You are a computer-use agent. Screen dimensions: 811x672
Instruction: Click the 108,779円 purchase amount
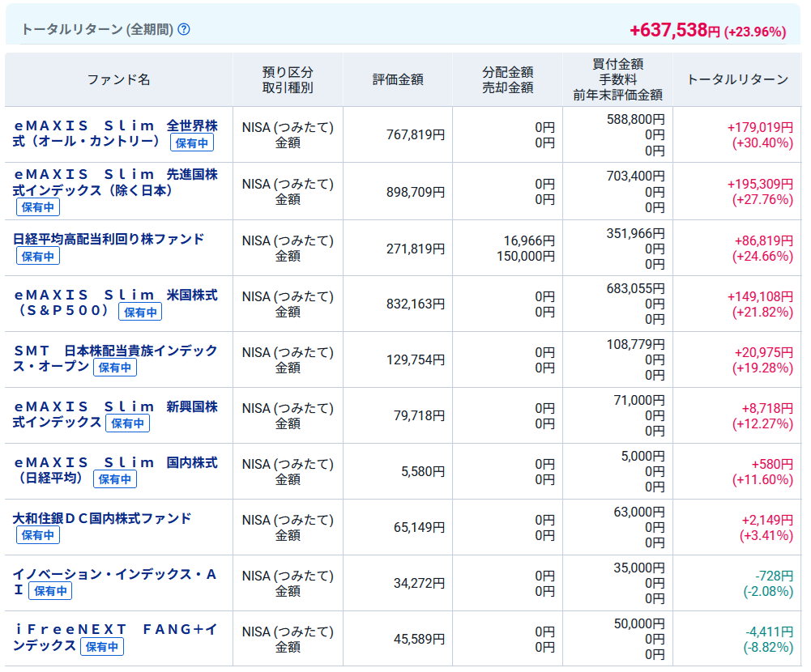click(636, 344)
